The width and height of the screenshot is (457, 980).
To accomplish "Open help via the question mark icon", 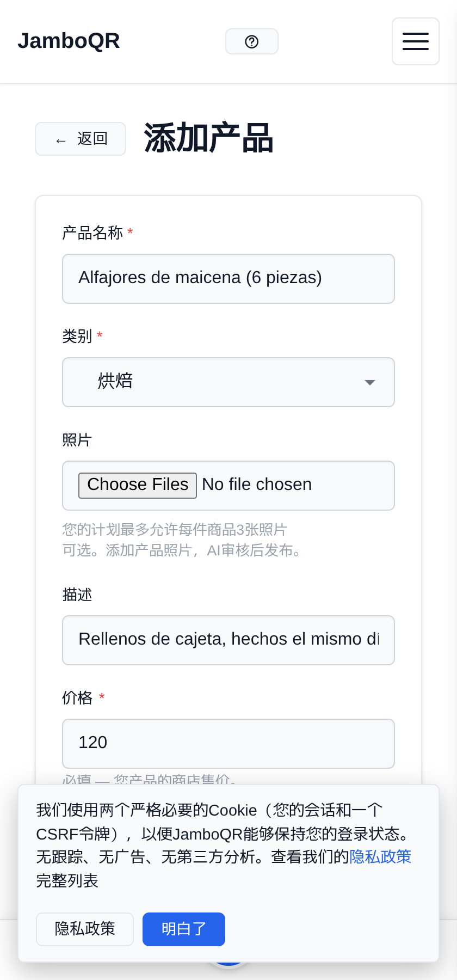I will [252, 41].
